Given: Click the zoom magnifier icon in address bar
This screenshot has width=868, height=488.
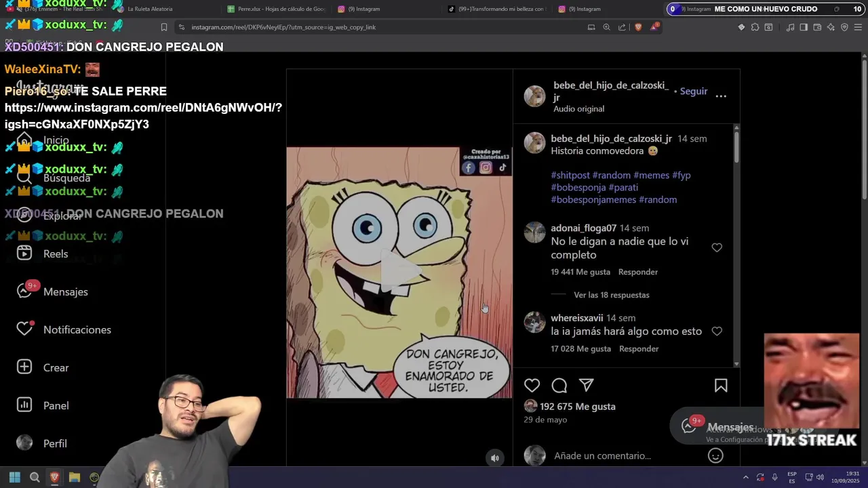Looking at the screenshot, I should pyautogui.click(x=606, y=27).
